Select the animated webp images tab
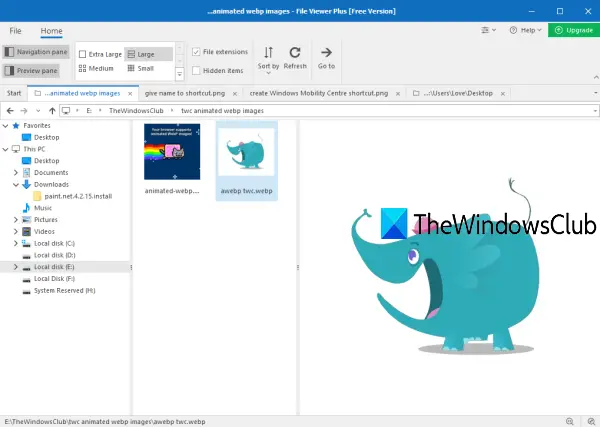 pos(82,93)
